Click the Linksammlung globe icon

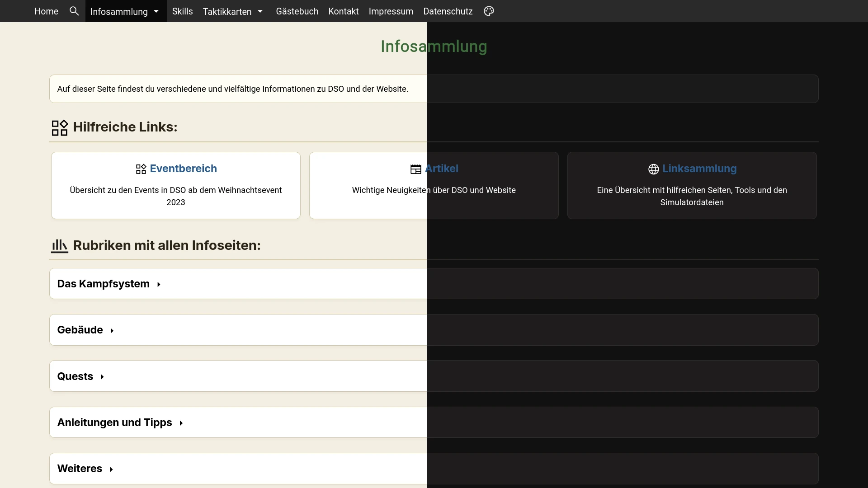click(x=654, y=169)
